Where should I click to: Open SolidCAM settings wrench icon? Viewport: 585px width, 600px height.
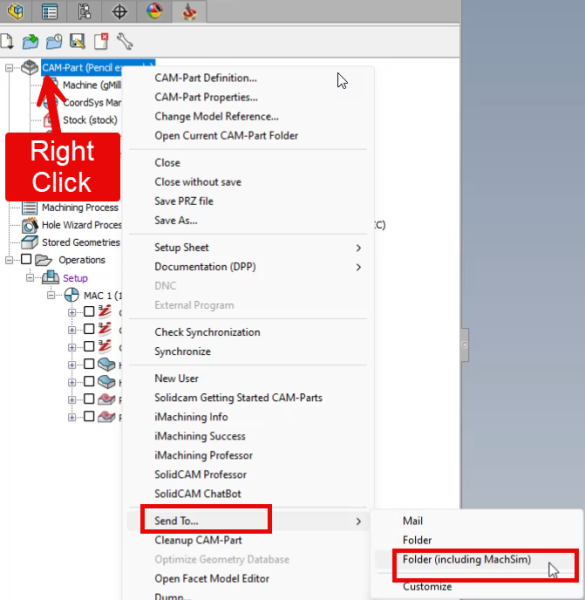tap(125, 41)
